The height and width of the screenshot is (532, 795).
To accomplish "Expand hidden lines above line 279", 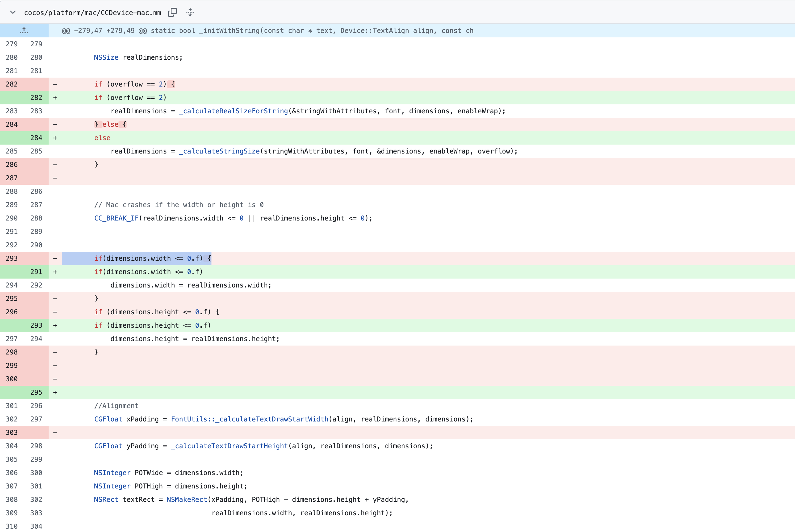I will point(24,30).
